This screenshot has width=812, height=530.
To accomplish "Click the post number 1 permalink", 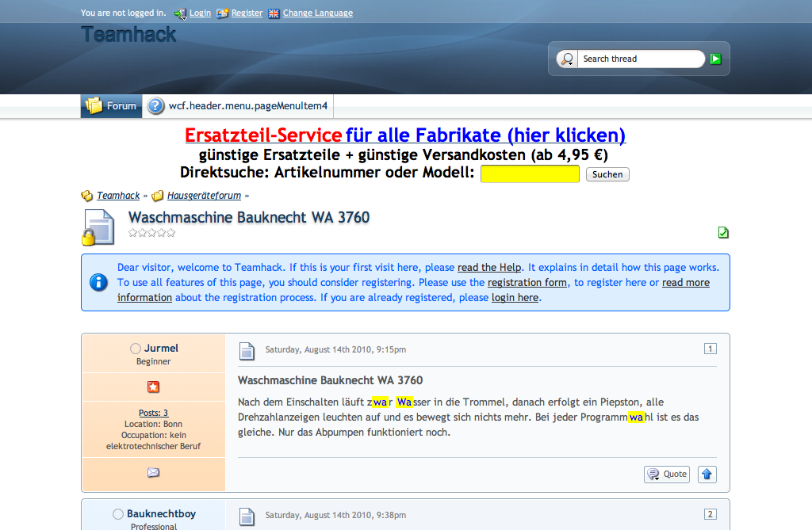I will (710, 349).
